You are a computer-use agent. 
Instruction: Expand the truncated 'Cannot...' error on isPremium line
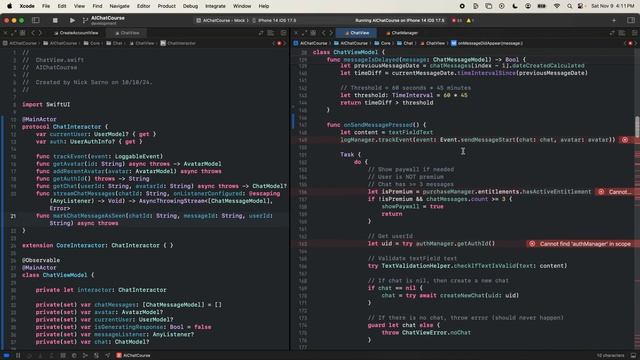click(614, 192)
